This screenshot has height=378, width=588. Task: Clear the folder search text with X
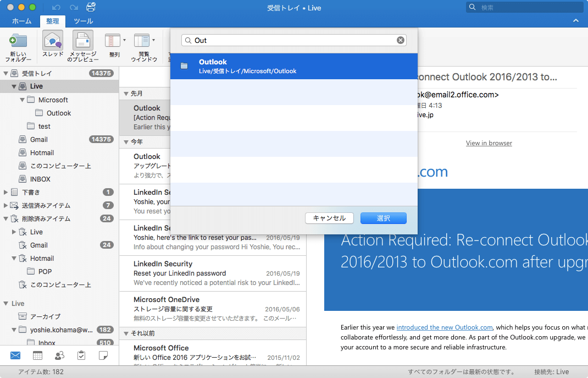(x=401, y=40)
